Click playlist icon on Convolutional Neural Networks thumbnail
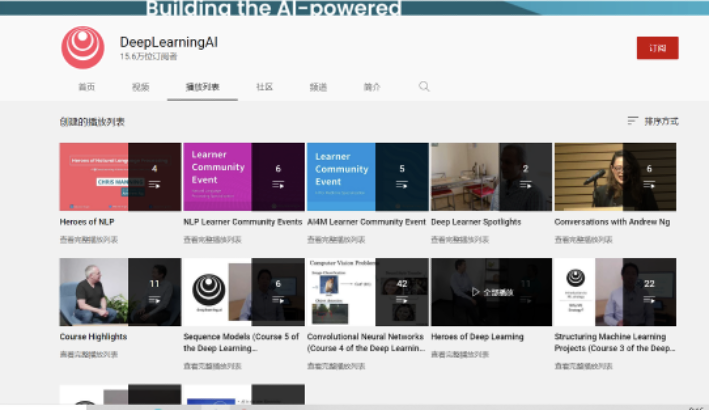 (402, 300)
